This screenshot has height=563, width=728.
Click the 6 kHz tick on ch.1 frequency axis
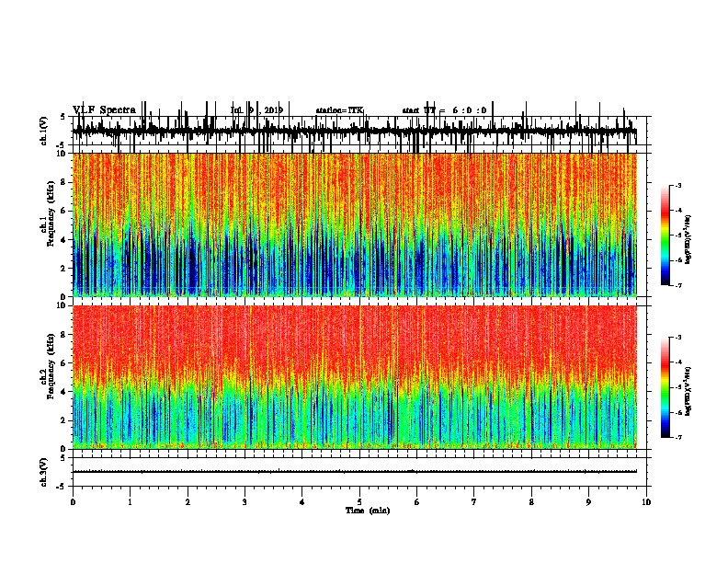[x=63, y=211]
